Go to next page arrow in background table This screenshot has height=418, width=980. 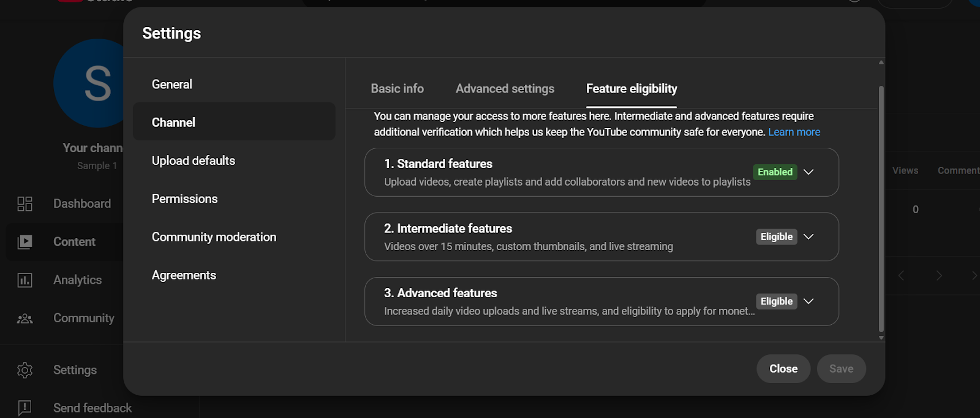pyautogui.click(x=939, y=276)
